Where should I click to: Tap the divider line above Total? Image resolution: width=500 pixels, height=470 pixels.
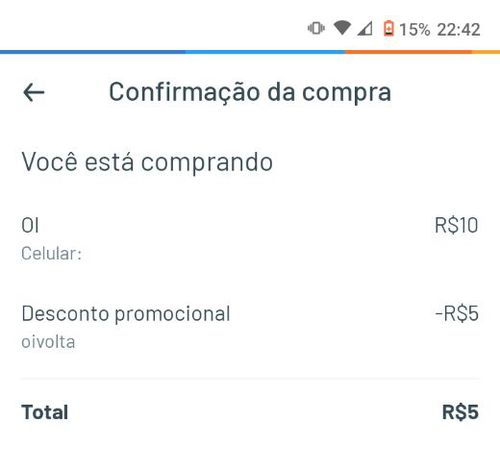pos(250,379)
